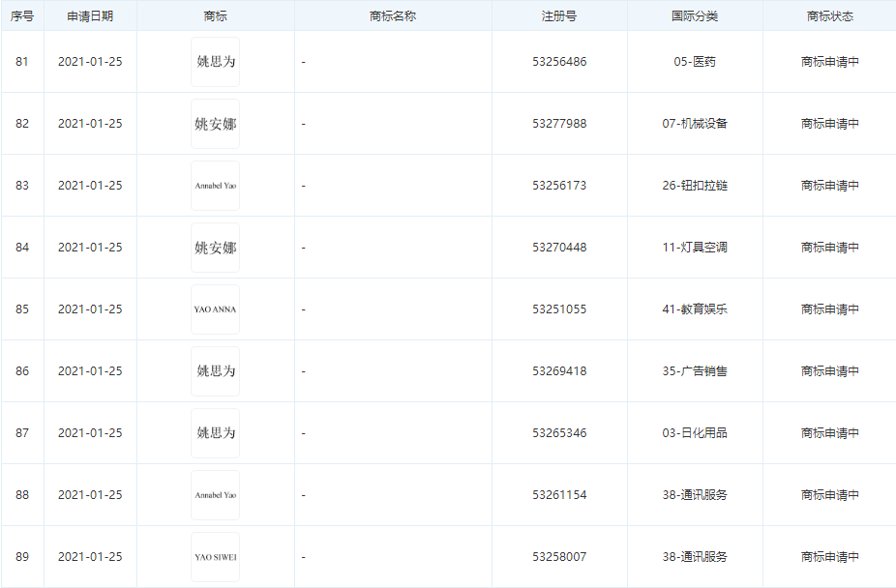Click classification 11-灯具空调

695,248
